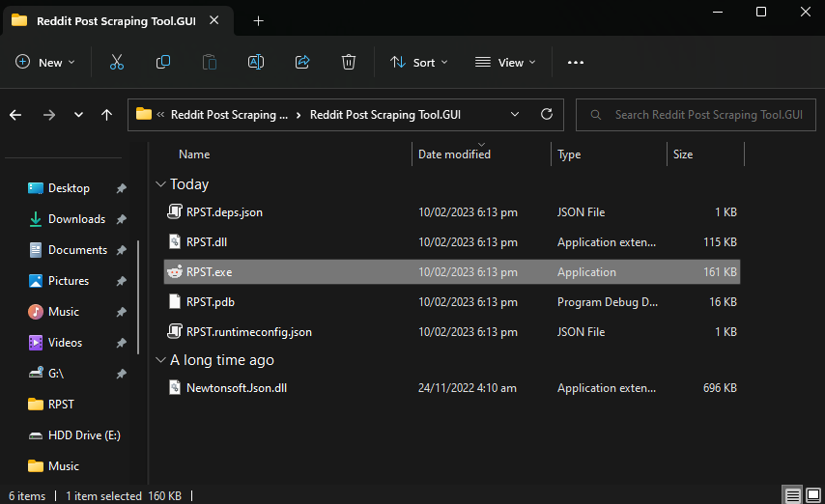Click the Delete trash can icon
This screenshot has width=825, height=504.
point(349,62)
